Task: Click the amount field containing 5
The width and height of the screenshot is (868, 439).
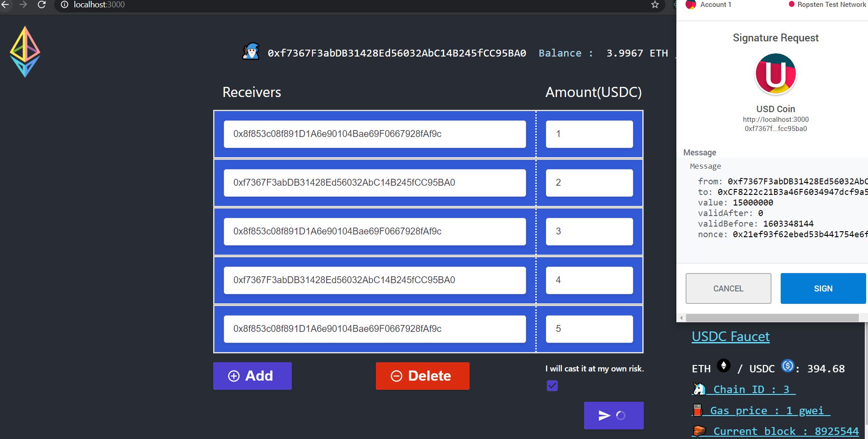Action: (590, 329)
